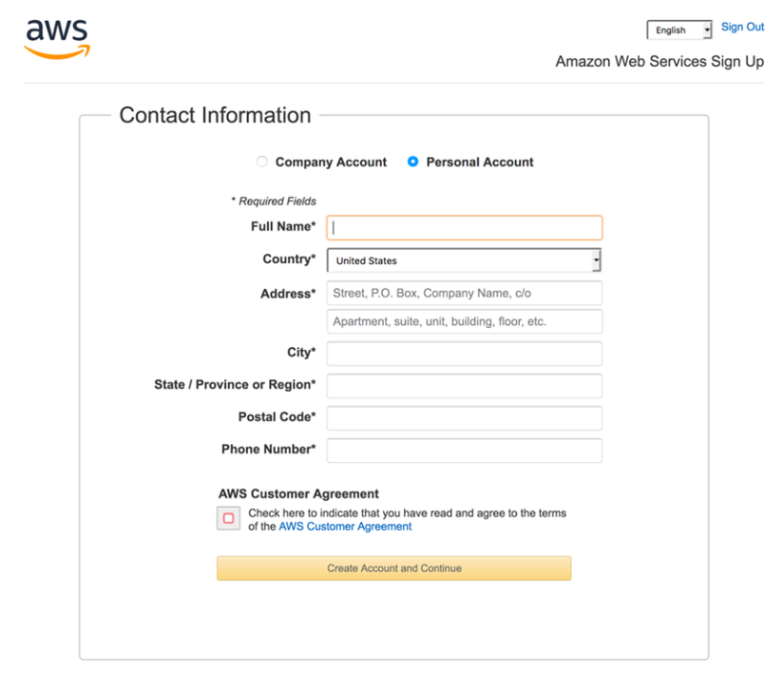Click the Country dropdown arrow
The height and width of the screenshot is (674, 784).
click(596, 260)
